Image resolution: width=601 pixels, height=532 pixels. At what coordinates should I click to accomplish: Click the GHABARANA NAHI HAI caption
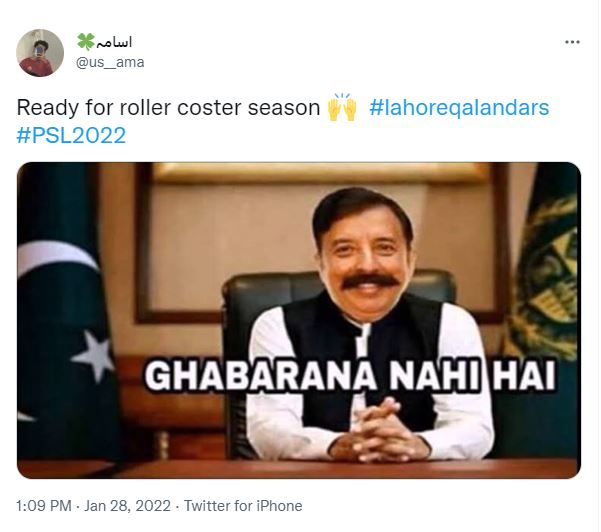[350, 376]
